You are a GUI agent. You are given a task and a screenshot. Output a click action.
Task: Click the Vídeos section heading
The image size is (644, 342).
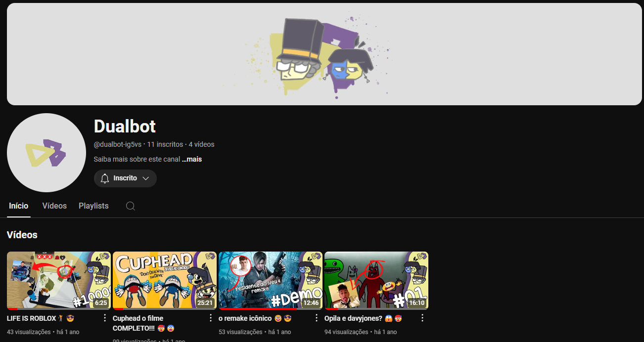tap(22, 235)
